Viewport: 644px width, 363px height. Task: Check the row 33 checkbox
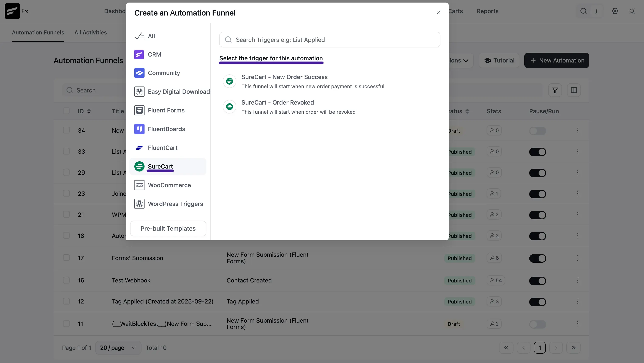(x=66, y=151)
